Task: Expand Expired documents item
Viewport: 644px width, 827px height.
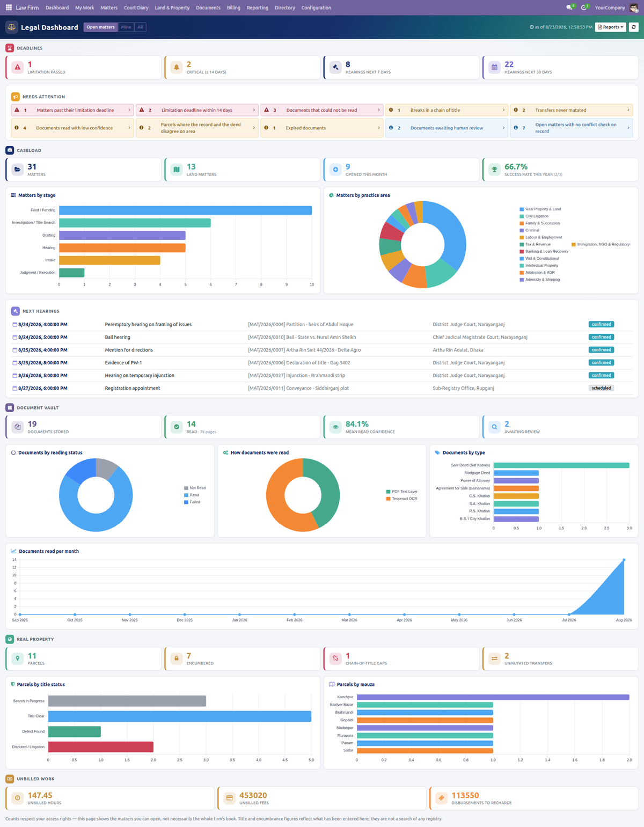Action: 322,128
